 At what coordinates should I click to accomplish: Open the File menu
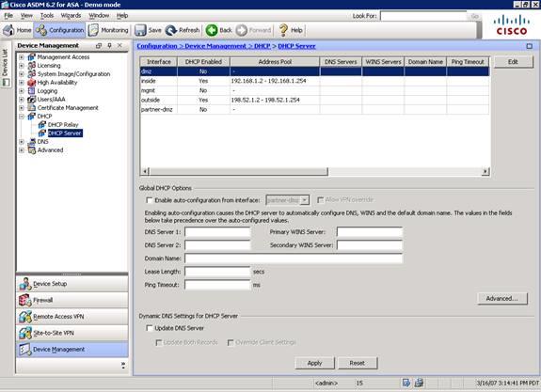[8, 16]
